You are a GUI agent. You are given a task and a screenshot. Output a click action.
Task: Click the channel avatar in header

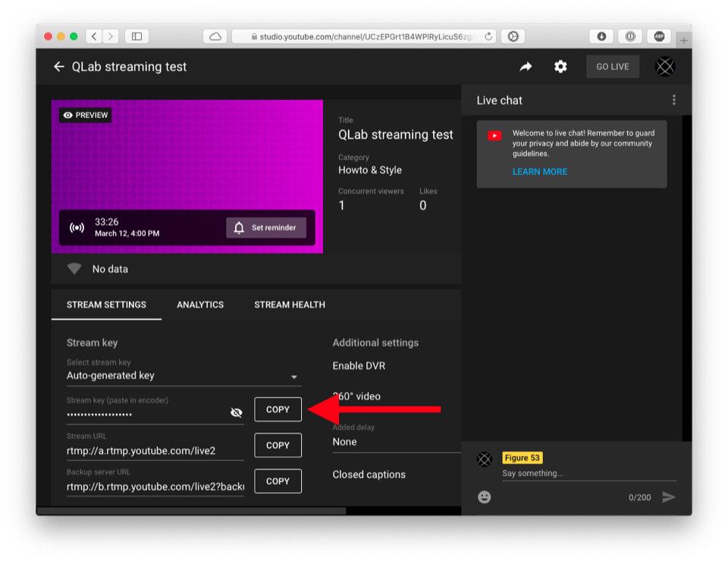[x=665, y=67]
